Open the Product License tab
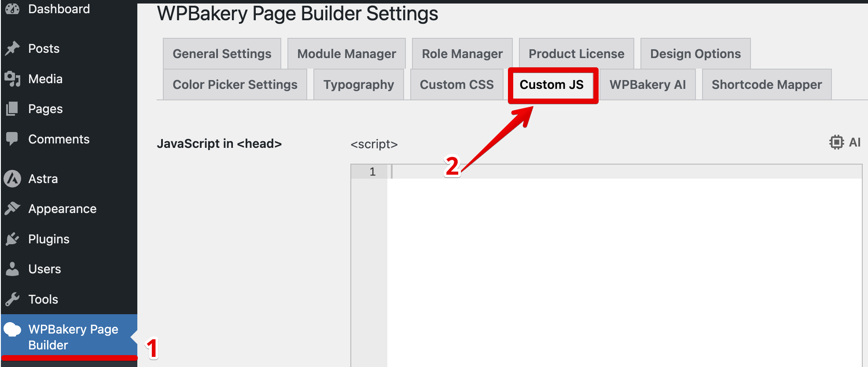 576,54
